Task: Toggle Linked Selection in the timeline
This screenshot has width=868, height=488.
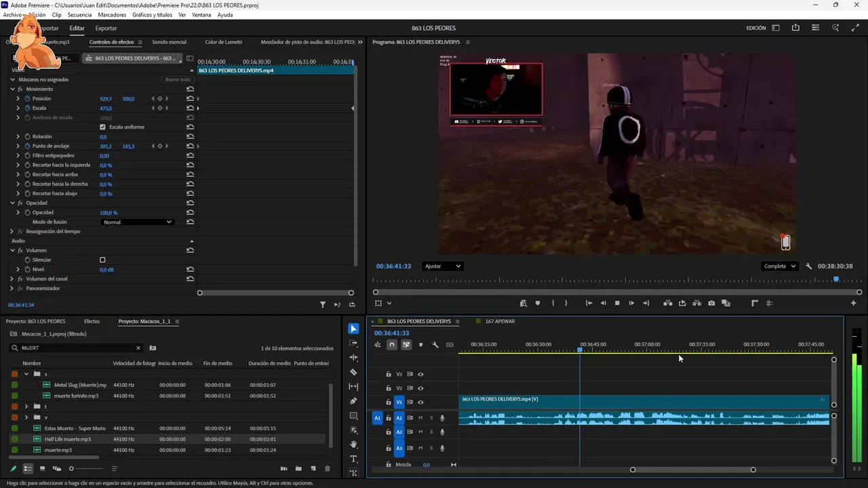Action: coord(406,345)
